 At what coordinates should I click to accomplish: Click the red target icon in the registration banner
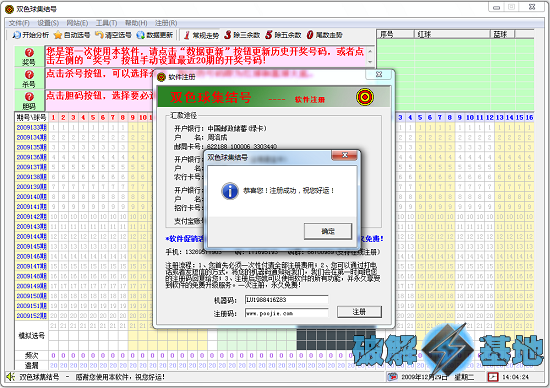(364, 97)
